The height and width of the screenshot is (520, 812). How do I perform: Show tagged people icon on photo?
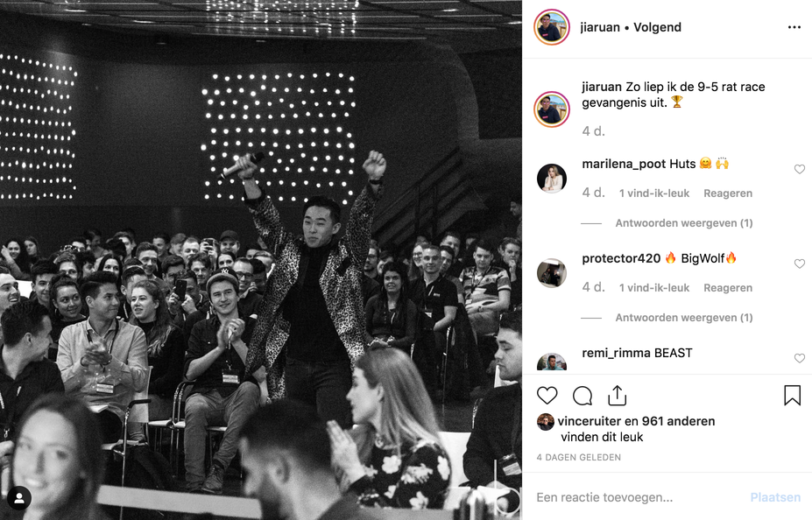(x=19, y=498)
